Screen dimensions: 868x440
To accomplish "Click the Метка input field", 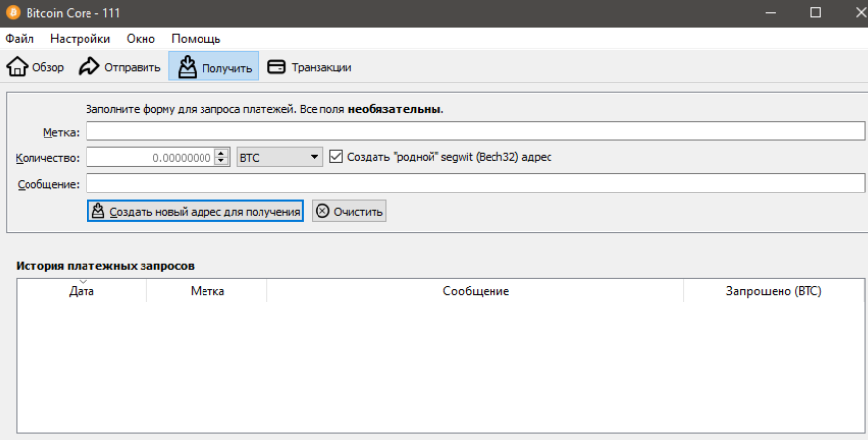I will click(x=476, y=132).
